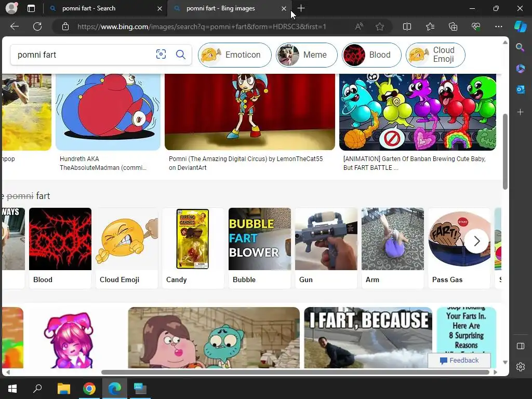Open Outlook sidebar icon
The width and height of the screenshot is (532, 399).
point(520,89)
